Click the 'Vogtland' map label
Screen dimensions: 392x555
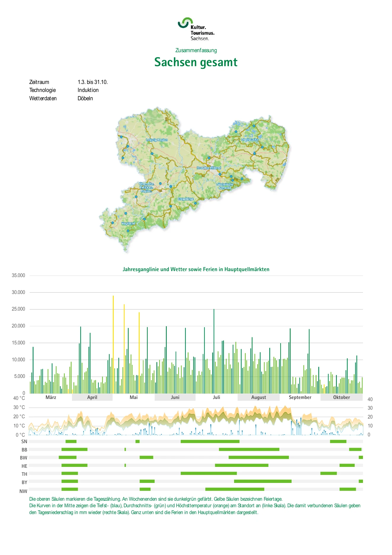point(128,223)
